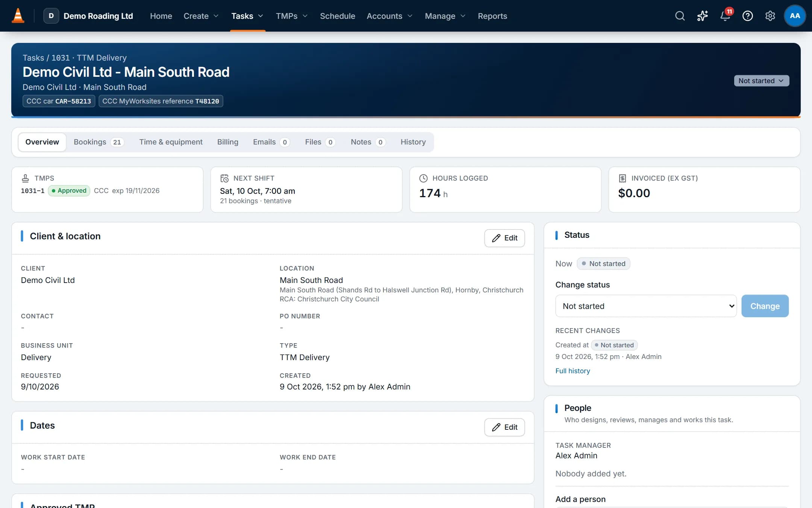Screen dimensions: 812x508
Task: Switch to the Emails tab
Action: (271, 142)
